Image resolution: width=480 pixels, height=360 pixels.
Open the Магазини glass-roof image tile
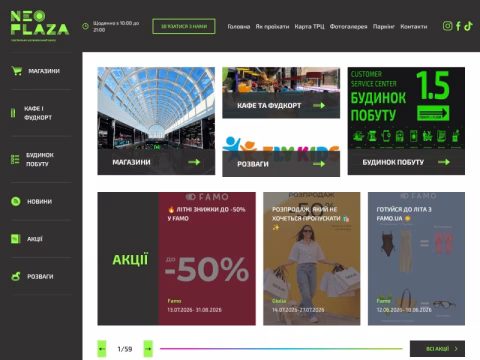156,121
